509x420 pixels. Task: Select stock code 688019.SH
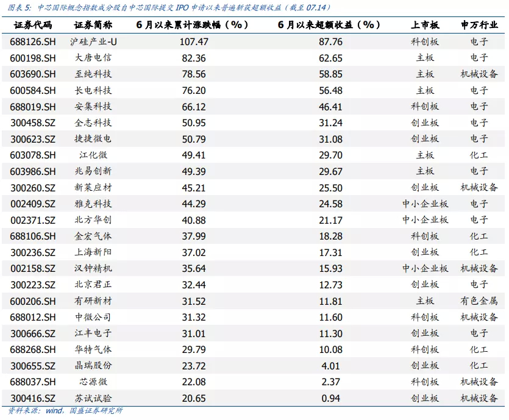33,107
